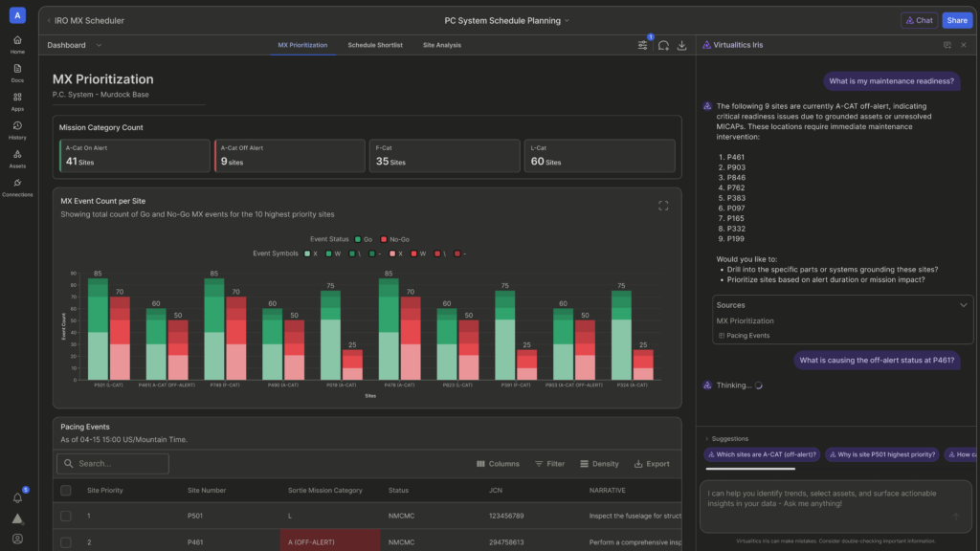The width and height of the screenshot is (980, 551).
Task: Switch to the Site Analysis tab
Action: pyautogui.click(x=442, y=45)
